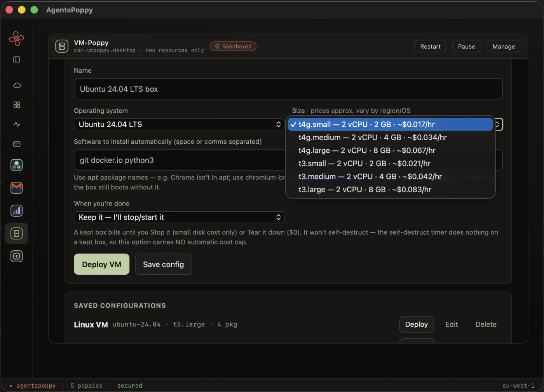Click the 'SAVED CONFIGURATIONS' heading
Viewport: 544px width, 392px height.
(x=120, y=306)
